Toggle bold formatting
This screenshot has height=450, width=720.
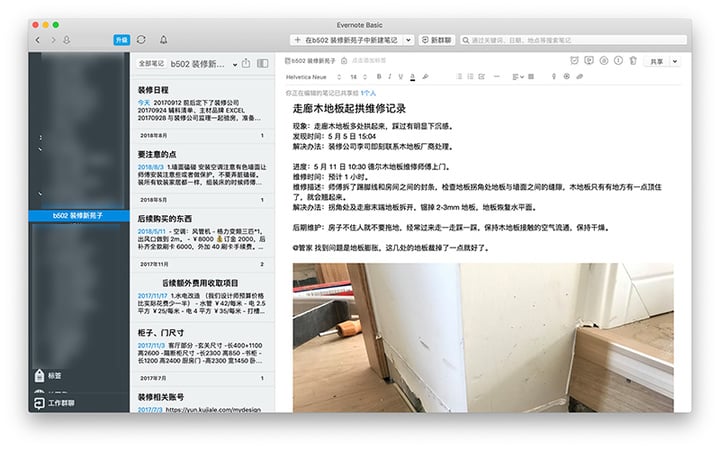pos(379,77)
